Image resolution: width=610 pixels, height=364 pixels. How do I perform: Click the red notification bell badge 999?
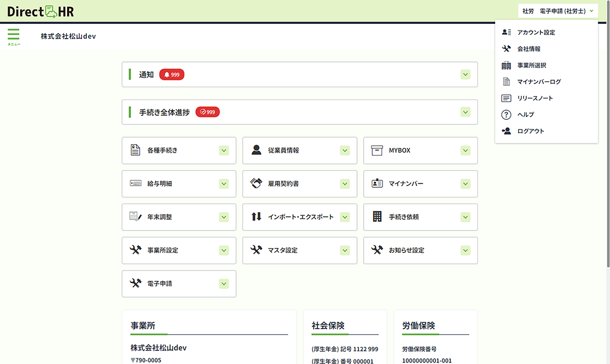pyautogui.click(x=172, y=75)
